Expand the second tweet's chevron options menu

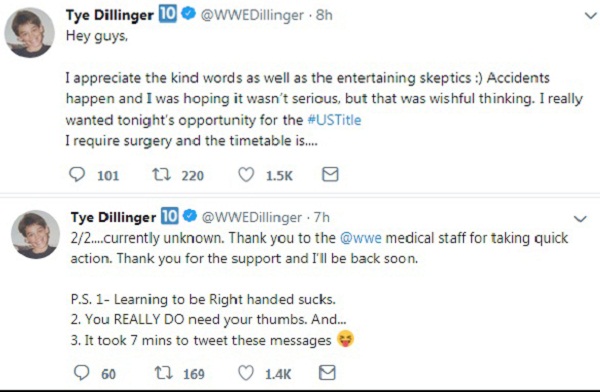pos(580,219)
